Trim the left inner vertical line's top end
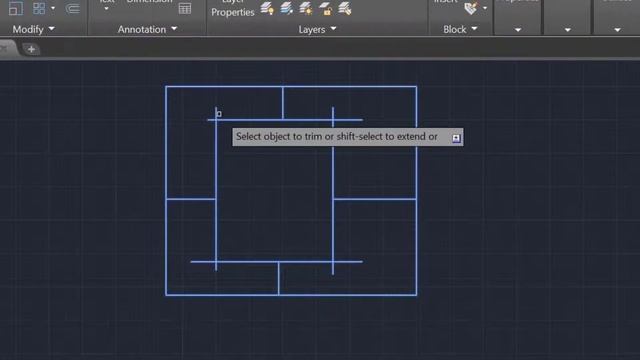 pos(216,112)
